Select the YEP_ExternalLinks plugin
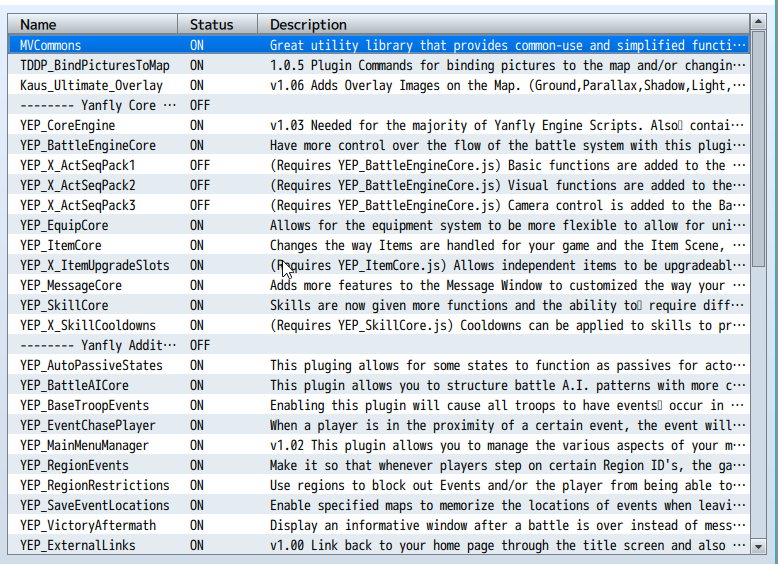778x564 pixels. click(379, 545)
